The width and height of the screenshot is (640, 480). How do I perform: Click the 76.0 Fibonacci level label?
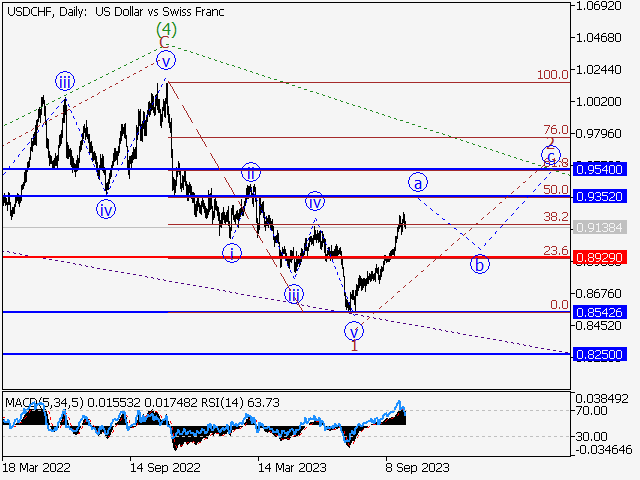[556, 130]
